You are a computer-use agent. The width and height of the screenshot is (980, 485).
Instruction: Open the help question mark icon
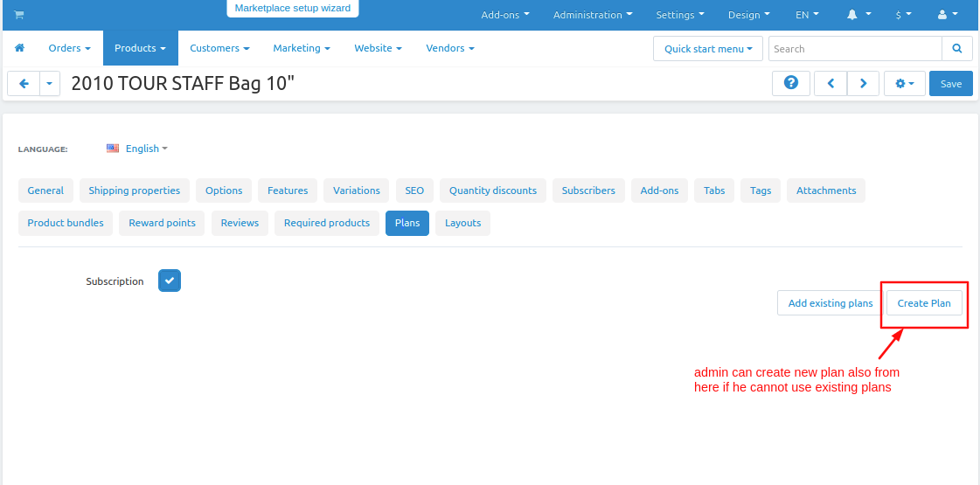[791, 83]
